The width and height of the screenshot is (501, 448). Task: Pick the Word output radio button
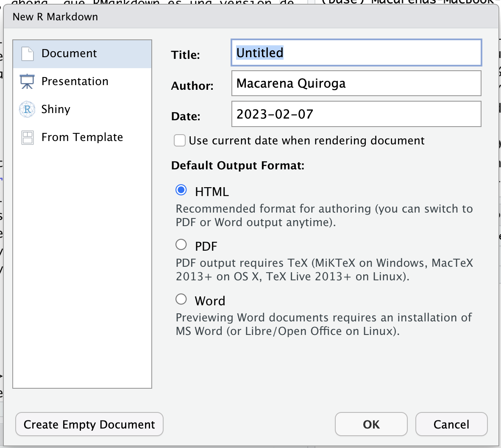pos(181,299)
